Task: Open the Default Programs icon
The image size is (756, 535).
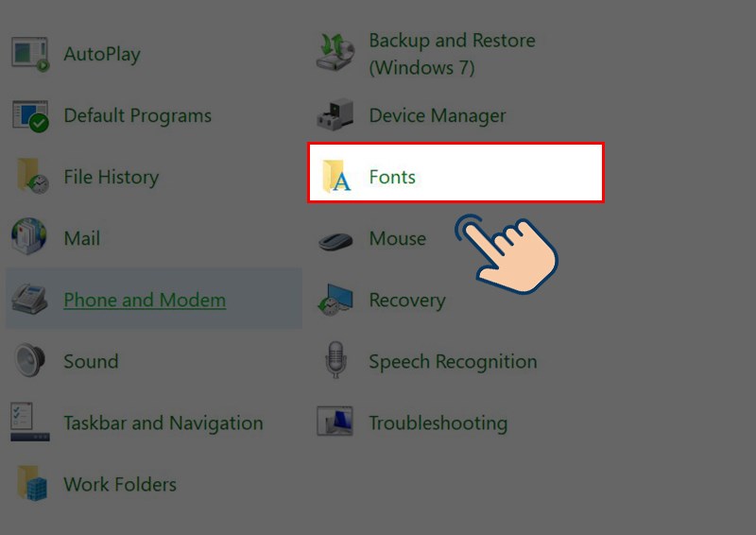Action: click(30, 116)
